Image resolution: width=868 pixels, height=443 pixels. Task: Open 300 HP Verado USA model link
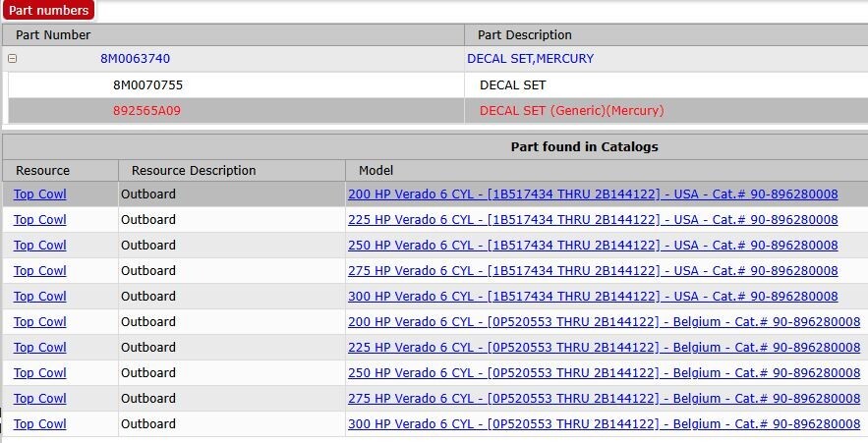point(593,296)
